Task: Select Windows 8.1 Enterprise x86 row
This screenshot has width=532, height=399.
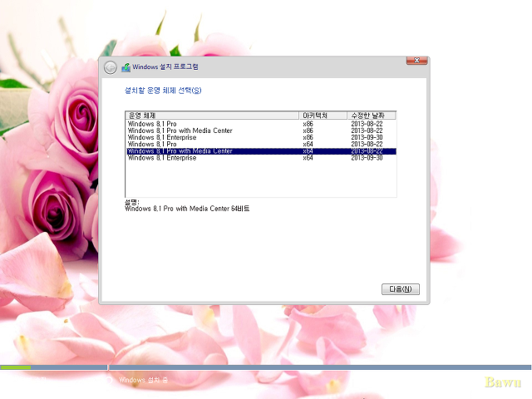Action: 261,137
